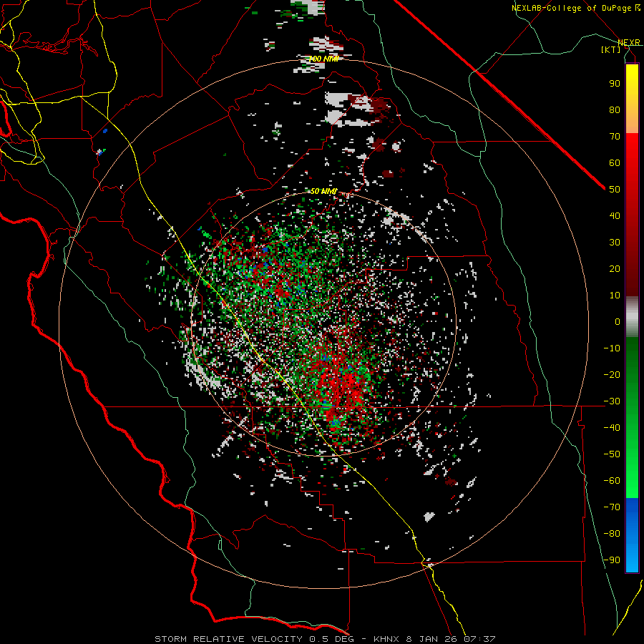Click the 20 value on the velocity scale

tap(615, 268)
